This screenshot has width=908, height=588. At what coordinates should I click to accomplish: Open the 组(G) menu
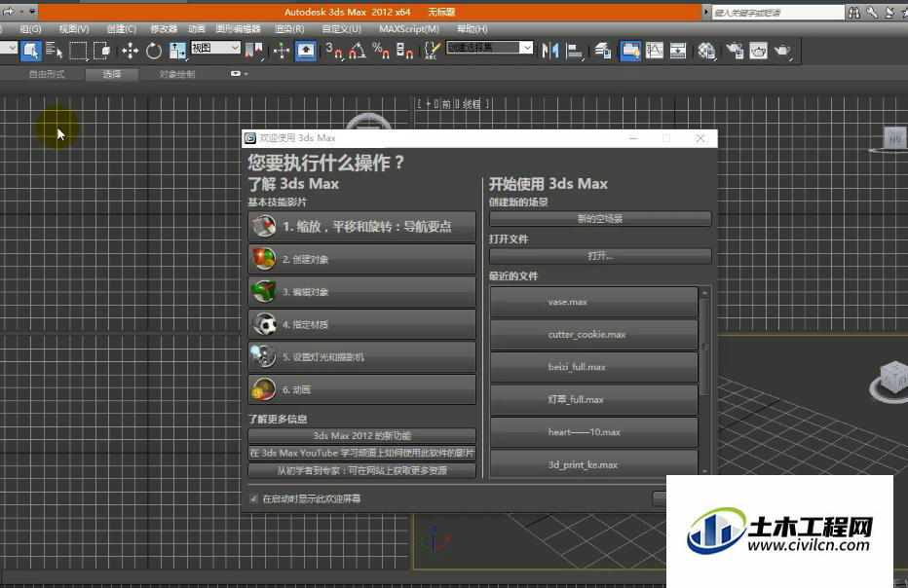[x=30, y=29]
